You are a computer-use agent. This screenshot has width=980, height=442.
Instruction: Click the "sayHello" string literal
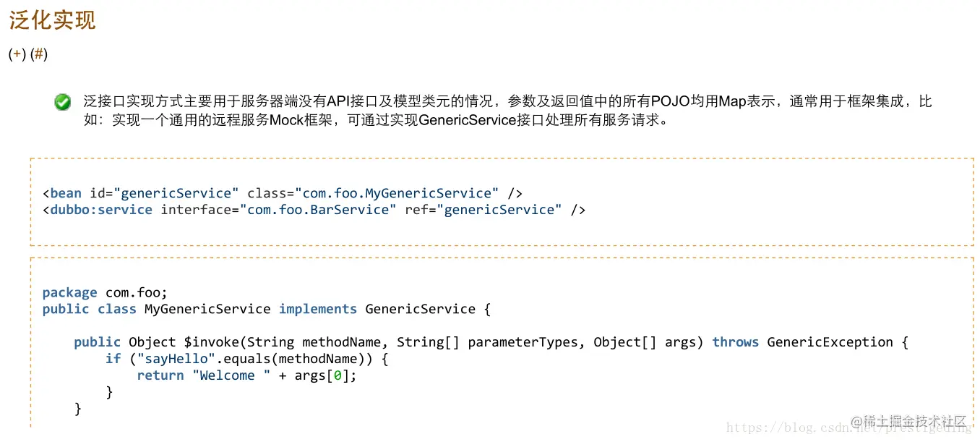(x=168, y=359)
